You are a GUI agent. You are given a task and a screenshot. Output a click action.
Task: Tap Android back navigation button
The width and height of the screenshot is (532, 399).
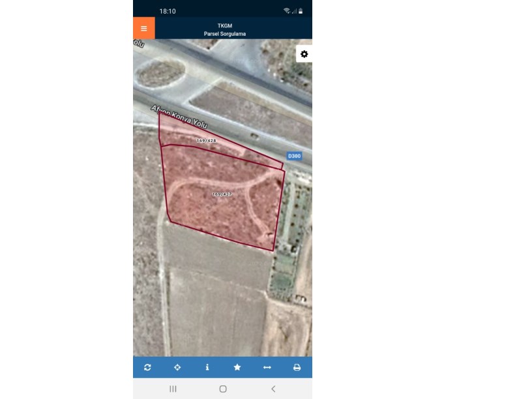pos(273,389)
